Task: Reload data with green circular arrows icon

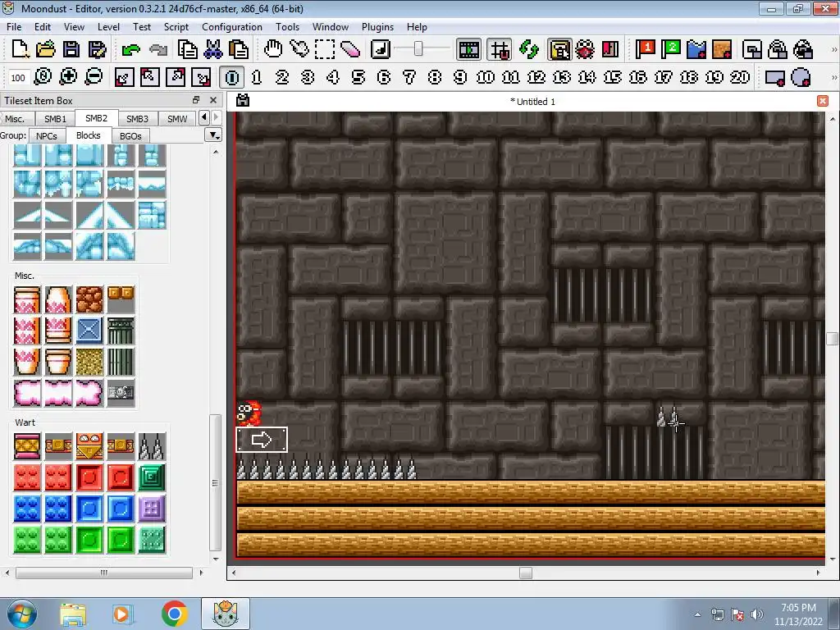Action: (529, 49)
